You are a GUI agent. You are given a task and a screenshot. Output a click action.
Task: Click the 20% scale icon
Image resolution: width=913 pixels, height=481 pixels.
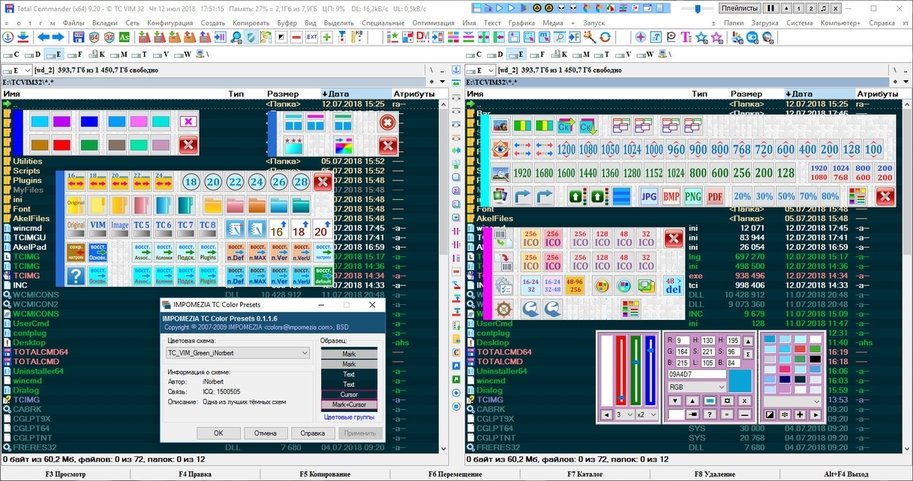pyautogui.click(x=742, y=196)
